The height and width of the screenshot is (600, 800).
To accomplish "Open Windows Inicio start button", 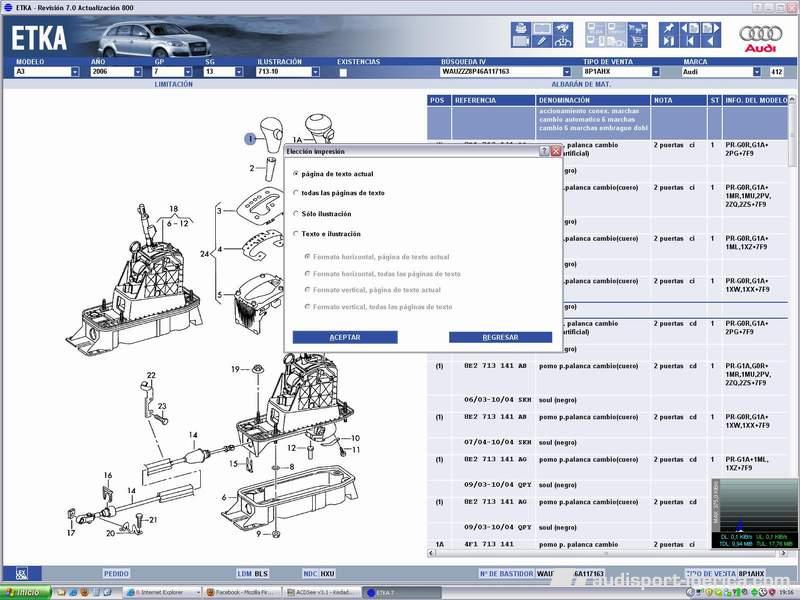I will tap(26, 592).
